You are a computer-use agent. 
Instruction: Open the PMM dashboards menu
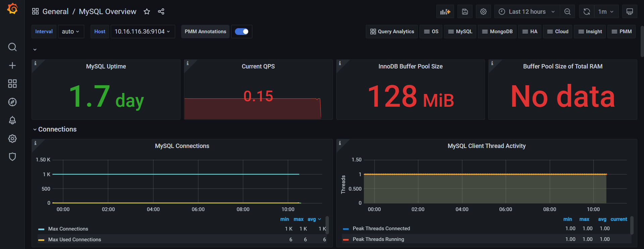[x=622, y=32]
